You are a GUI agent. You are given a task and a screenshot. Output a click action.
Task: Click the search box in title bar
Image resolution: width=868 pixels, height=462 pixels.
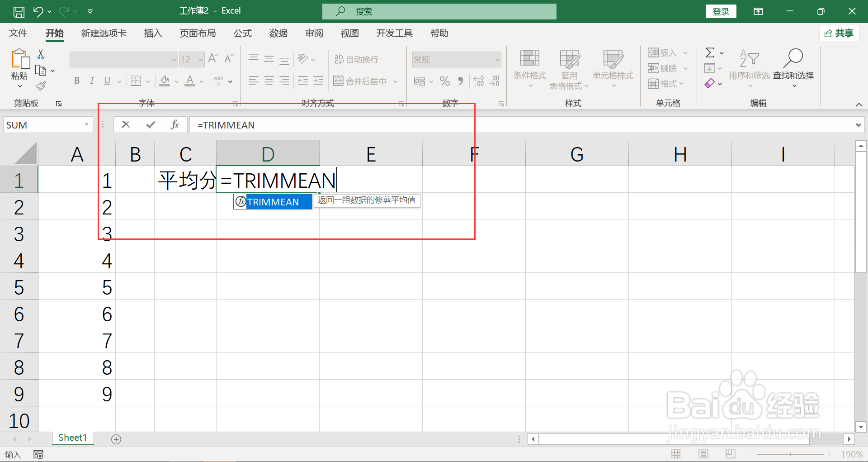click(439, 11)
